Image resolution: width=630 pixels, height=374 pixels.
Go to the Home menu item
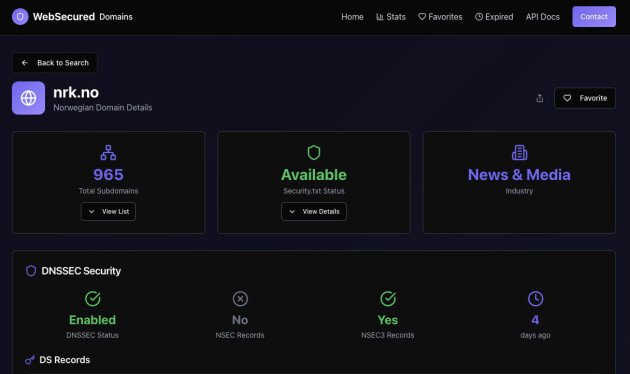pos(352,17)
